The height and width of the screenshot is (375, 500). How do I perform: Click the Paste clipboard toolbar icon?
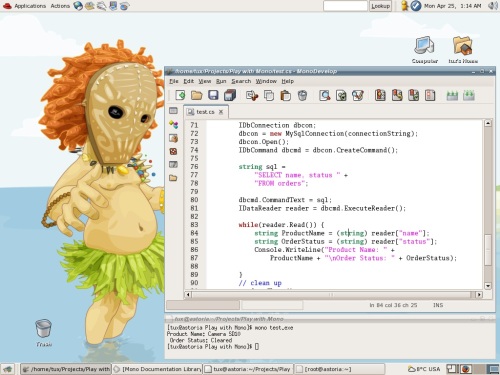point(285,96)
